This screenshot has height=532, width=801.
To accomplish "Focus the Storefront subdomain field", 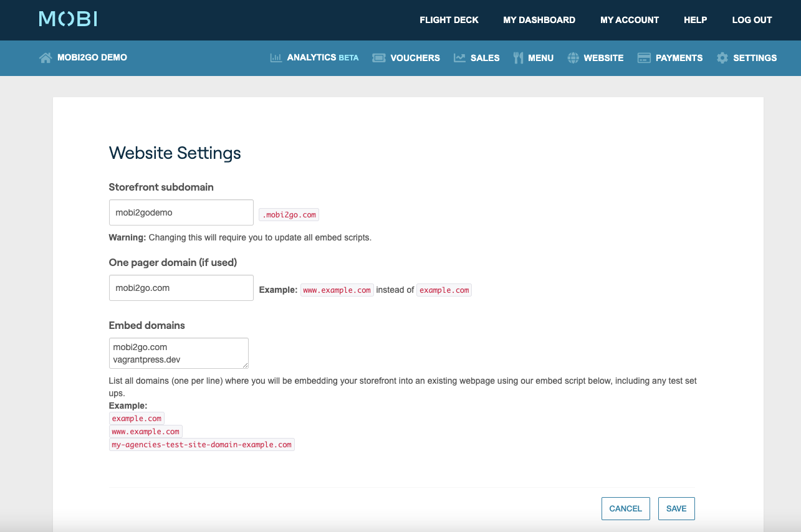I will click(x=181, y=212).
